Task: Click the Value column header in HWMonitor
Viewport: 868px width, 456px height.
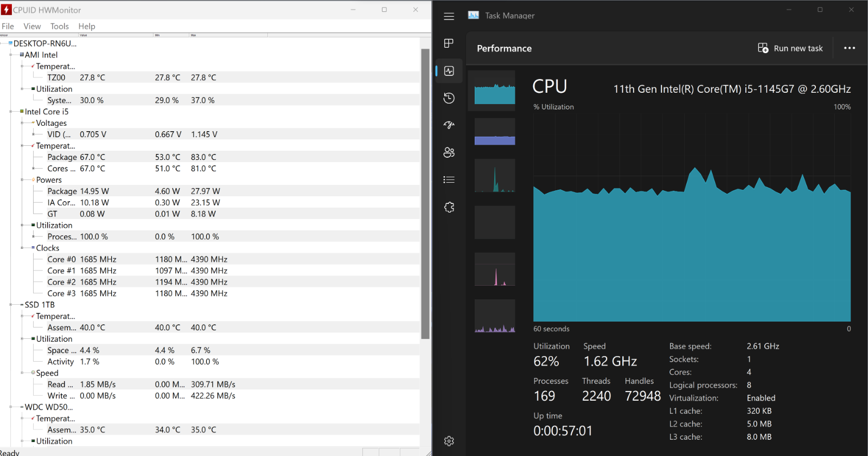Action: pos(116,35)
